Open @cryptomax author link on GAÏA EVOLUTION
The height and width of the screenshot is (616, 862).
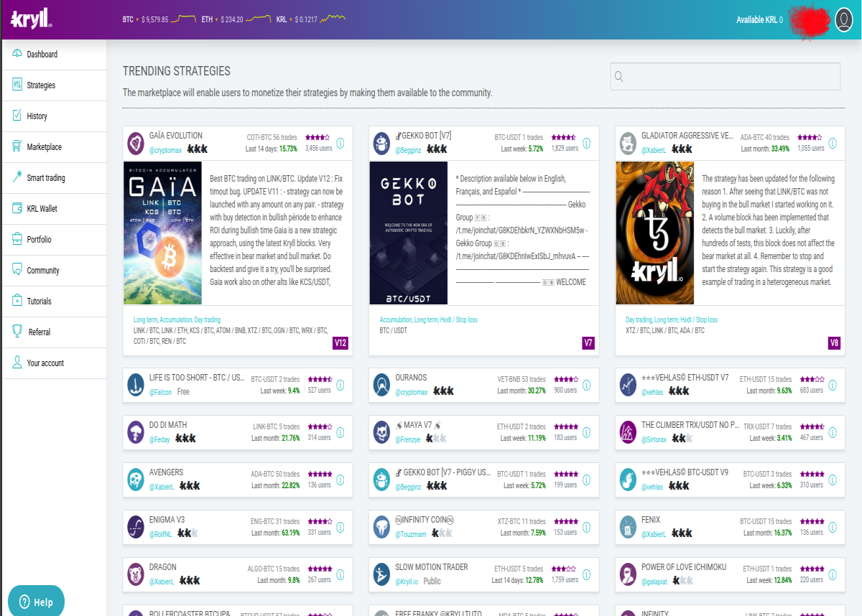(165, 150)
